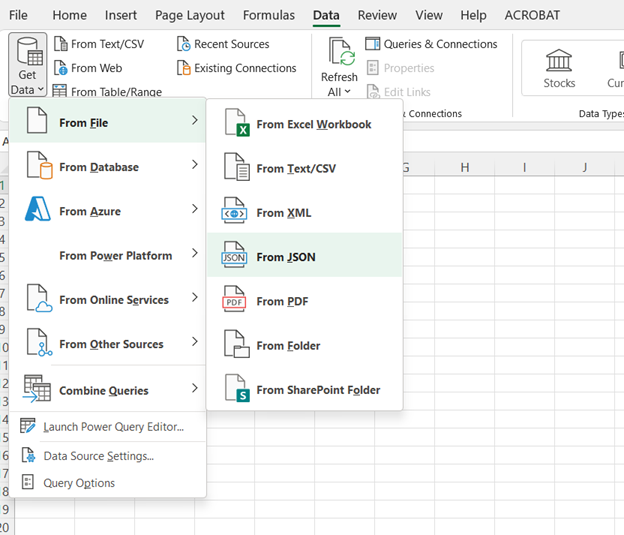The width and height of the screenshot is (624, 535).
Task: Expand the From Database submenu chevron
Action: pyautogui.click(x=194, y=164)
